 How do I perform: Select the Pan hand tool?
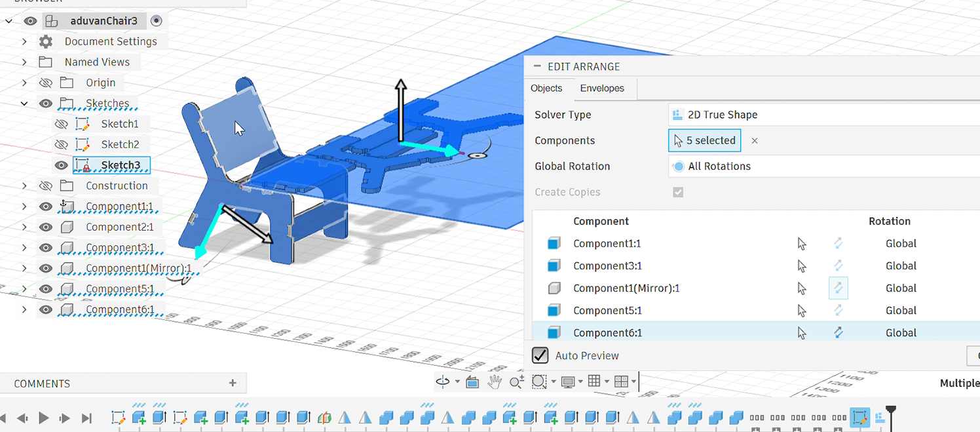pyautogui.click(x=495, y=382)
